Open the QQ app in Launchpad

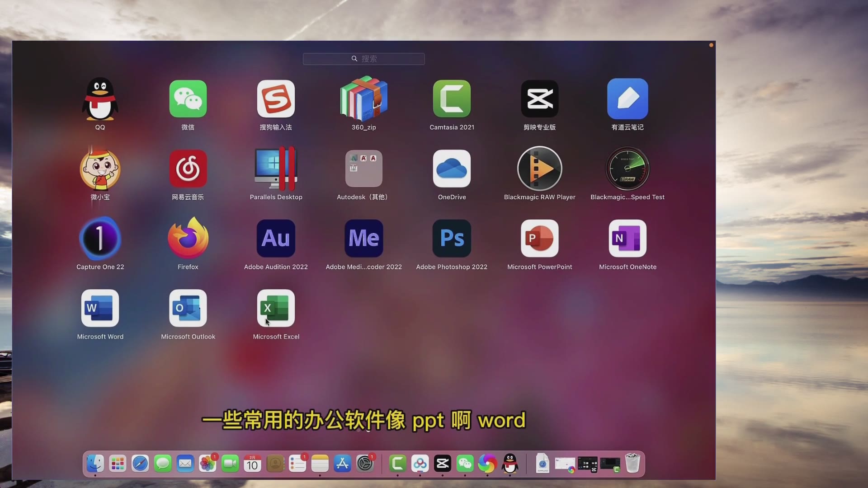click(100, 99)
